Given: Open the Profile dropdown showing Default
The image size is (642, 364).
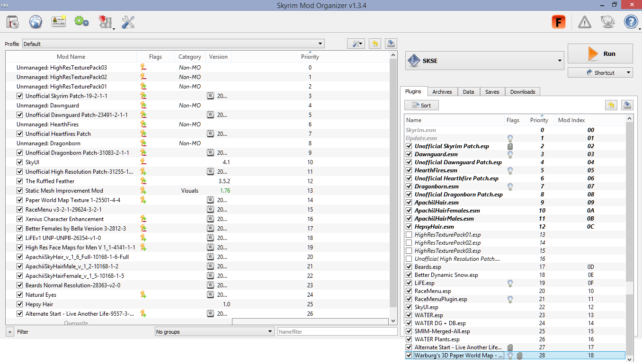Looking at the screenshot, I should click(173, 44).
